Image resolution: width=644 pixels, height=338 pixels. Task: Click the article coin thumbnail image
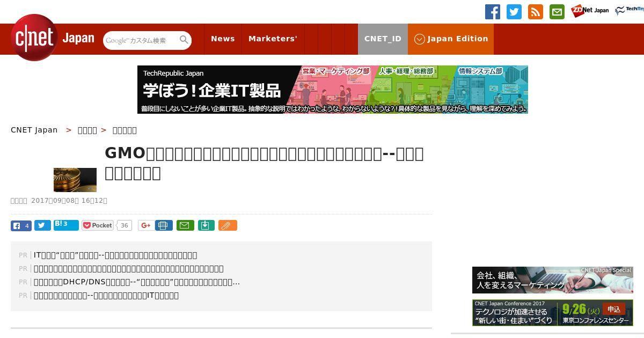(75, 180)
